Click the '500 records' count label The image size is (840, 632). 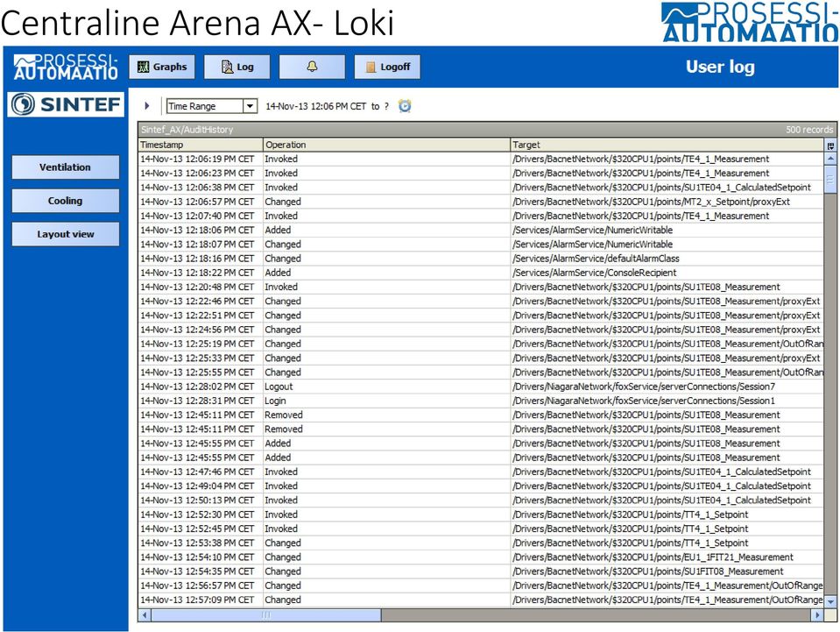point(809,130)
